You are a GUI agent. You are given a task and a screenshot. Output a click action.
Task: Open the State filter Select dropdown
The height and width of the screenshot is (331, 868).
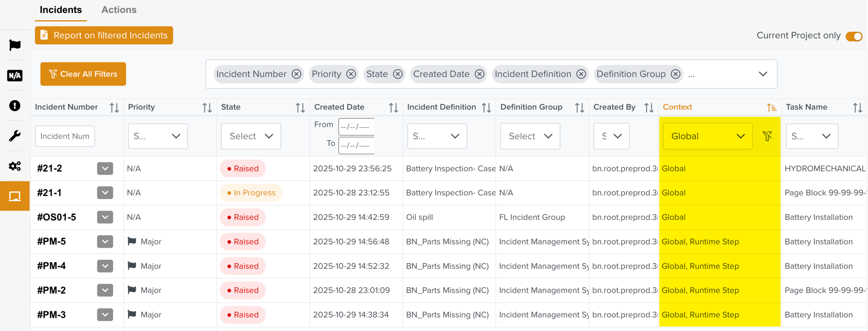(x=251, y=136)
